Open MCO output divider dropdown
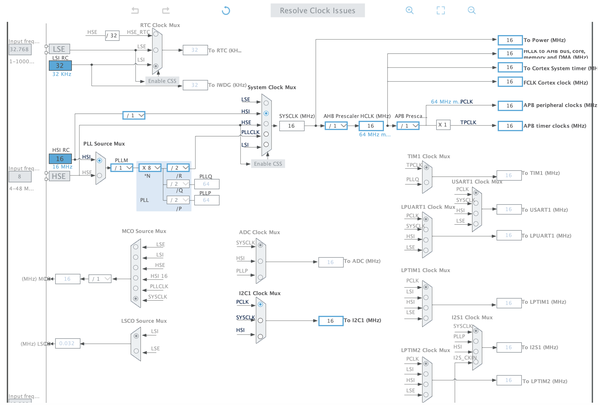The height and width of the screenshot is (405, 600). [x=100, y=279]
